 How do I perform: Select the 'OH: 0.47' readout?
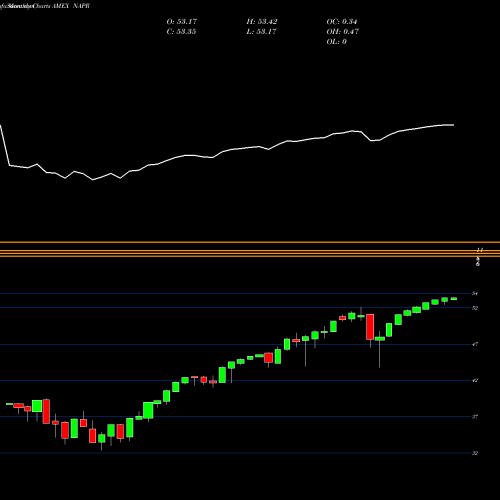(342, 32)
